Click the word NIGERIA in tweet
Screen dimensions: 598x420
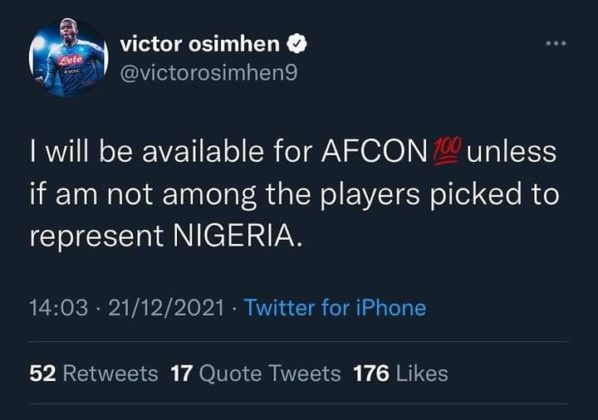tap(234, 236)
